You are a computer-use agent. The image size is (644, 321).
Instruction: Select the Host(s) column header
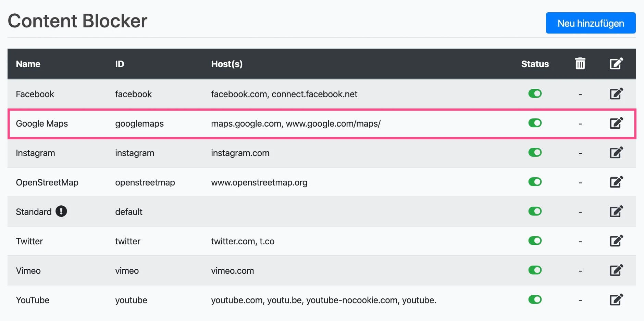coord(226,64)
